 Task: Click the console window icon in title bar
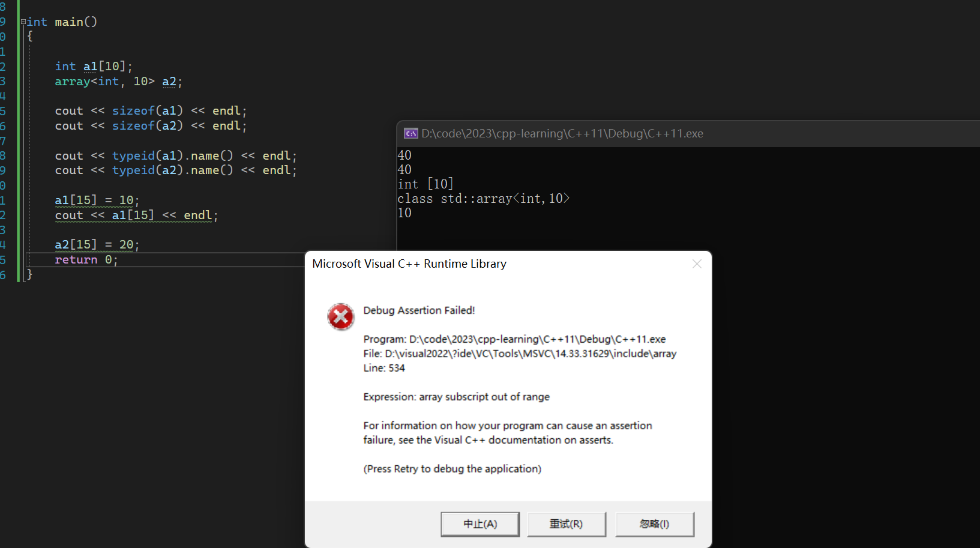pos(411,133)
